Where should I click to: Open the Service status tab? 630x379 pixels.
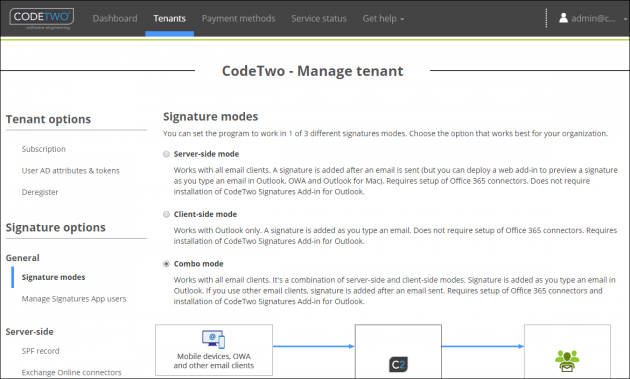[319, 18]
